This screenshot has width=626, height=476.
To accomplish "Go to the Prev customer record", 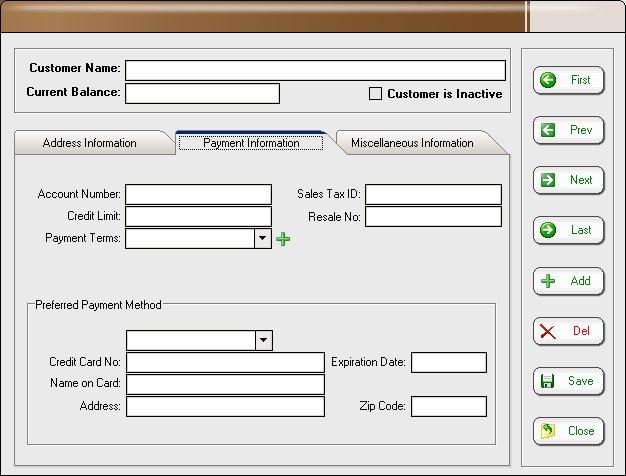I will click(568, 130).
